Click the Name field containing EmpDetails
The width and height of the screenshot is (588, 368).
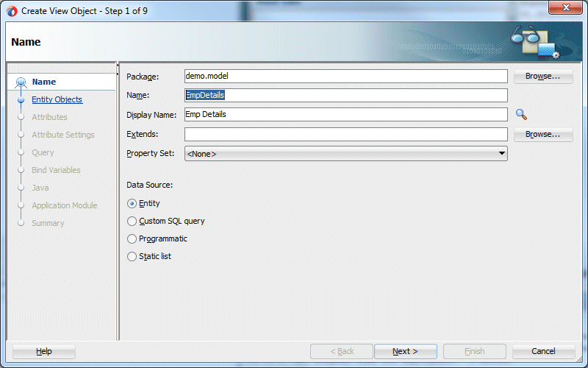coord(345,96)
